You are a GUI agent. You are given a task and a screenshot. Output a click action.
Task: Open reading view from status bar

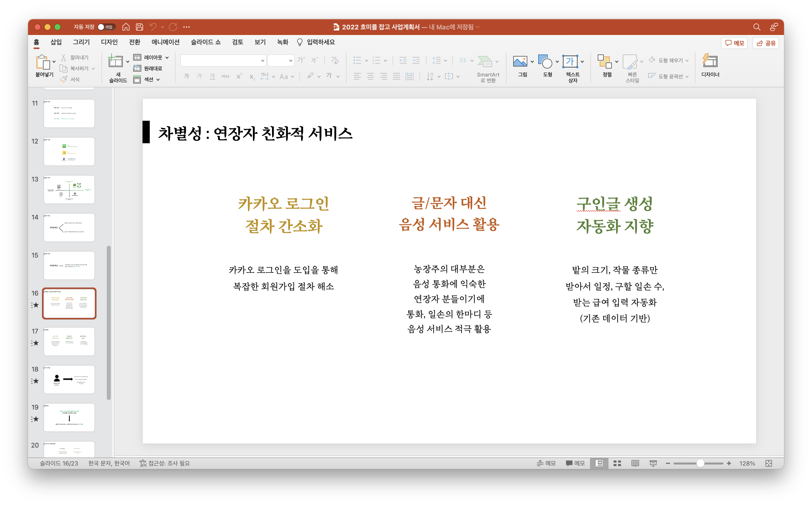click(x=635, y=463)
